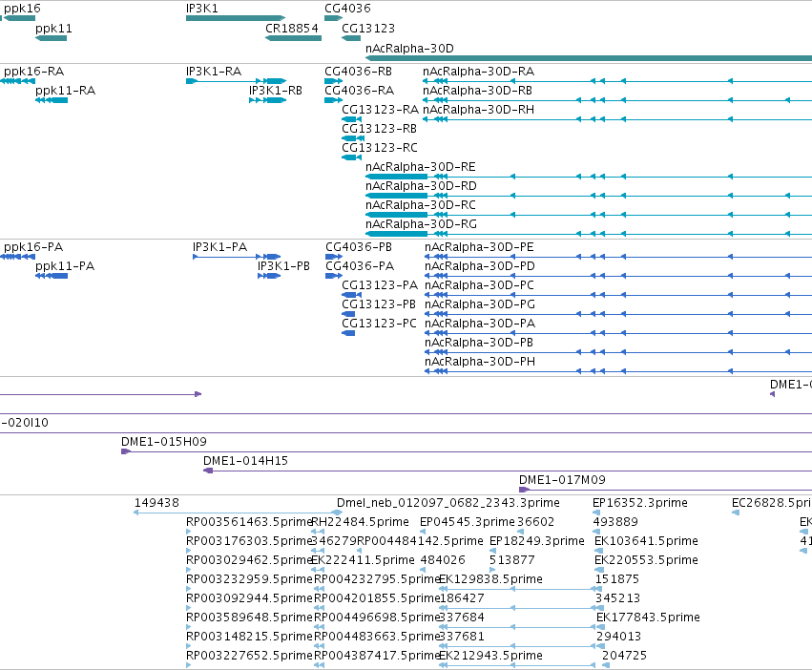Click the CG4036-PB protein label
The image size is (812, 670).
[359, 247]
